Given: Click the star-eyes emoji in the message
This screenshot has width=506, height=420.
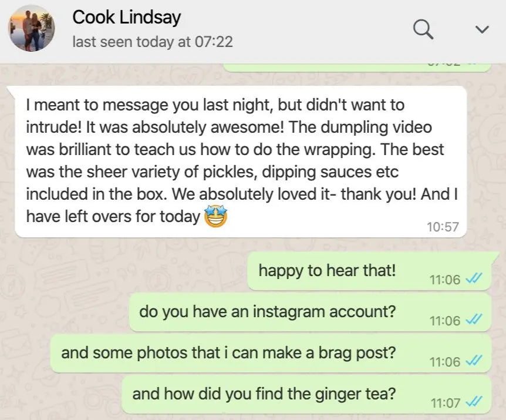Looking at the screenshot, I should pos(215,216).
